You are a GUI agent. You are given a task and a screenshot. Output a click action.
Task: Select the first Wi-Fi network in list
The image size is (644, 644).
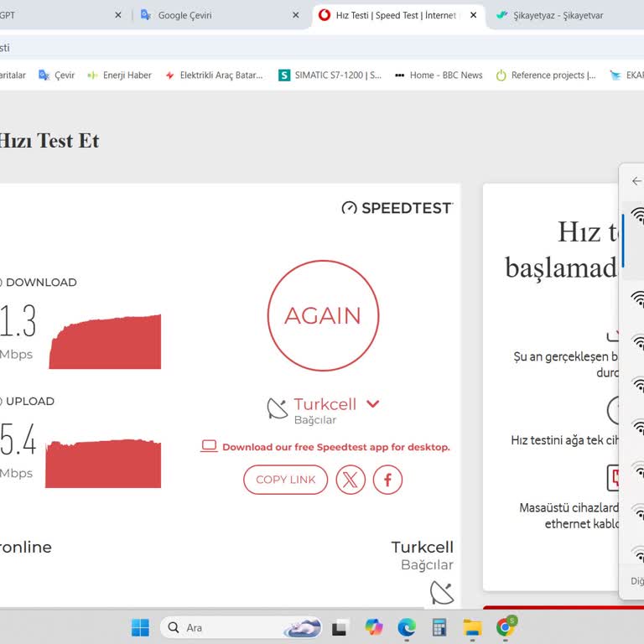(634, 241)
